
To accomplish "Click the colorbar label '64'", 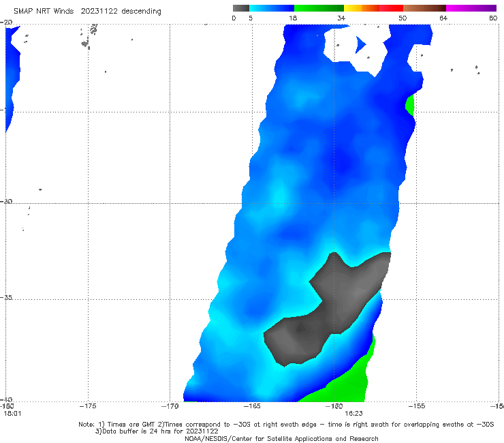I will (x=443, y=18).
